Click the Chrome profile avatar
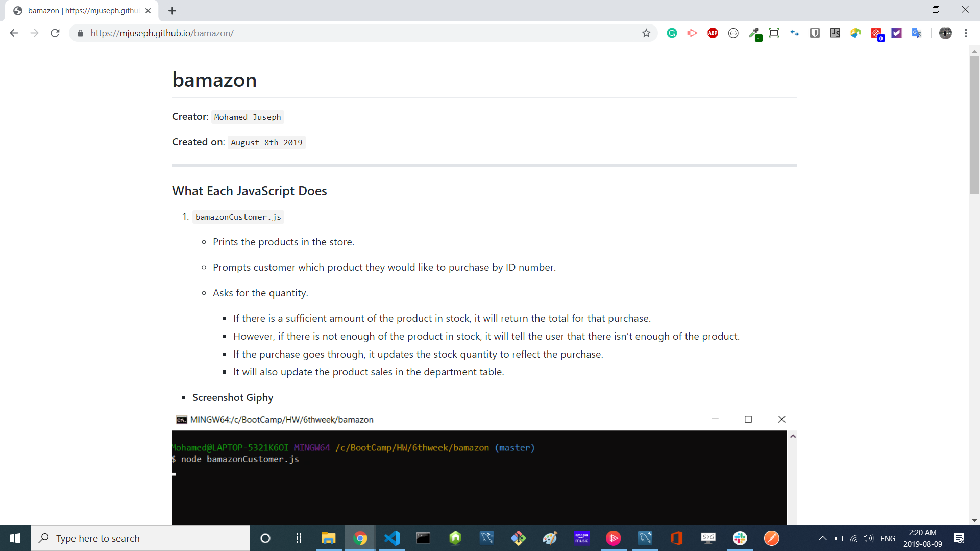980x551 pixels. point(945,33)
